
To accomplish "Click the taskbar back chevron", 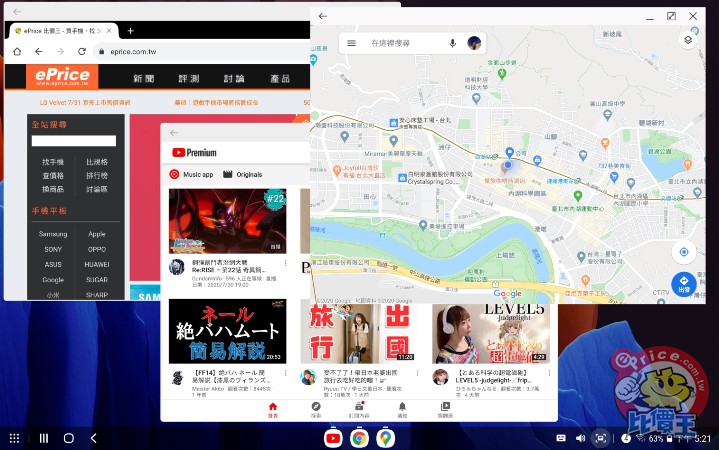I will click(94, 438).
